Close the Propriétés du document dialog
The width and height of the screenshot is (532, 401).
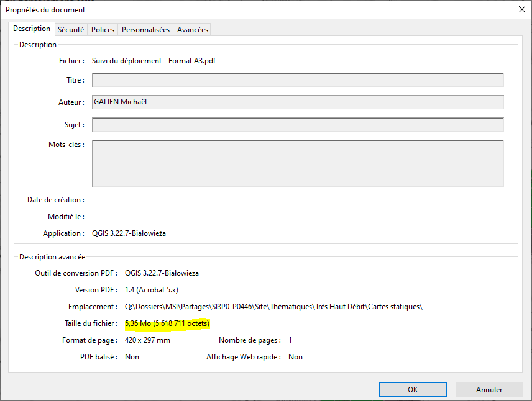tap(521, 9)
